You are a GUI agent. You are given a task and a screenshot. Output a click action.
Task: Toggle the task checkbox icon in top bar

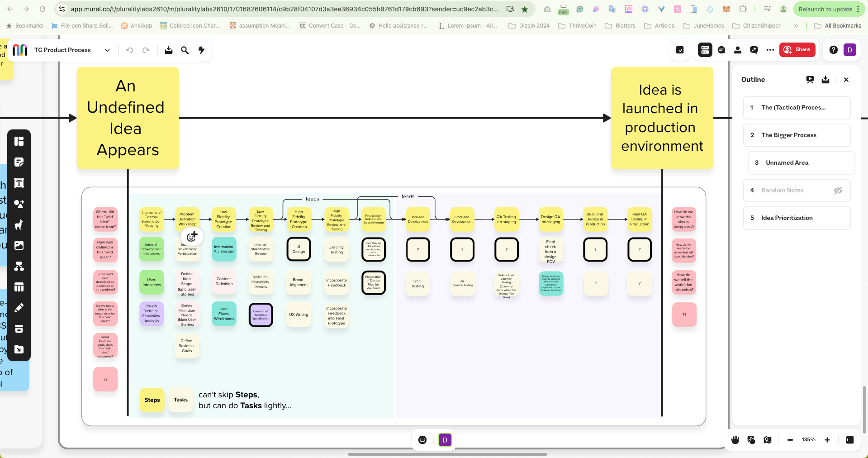pyautogui.click(x=680, y=50)
